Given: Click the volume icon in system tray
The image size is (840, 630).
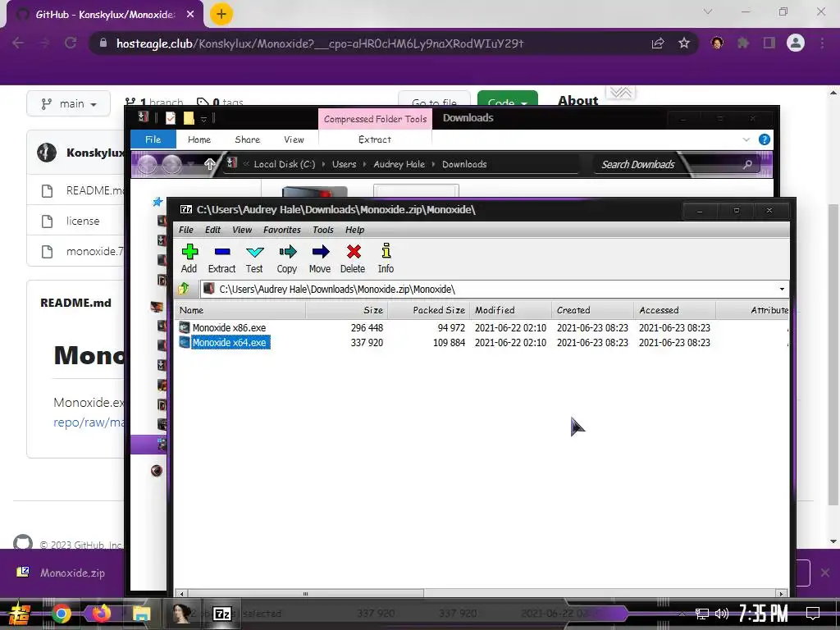Looking at the screenshot, I should (x=722, y=614).
